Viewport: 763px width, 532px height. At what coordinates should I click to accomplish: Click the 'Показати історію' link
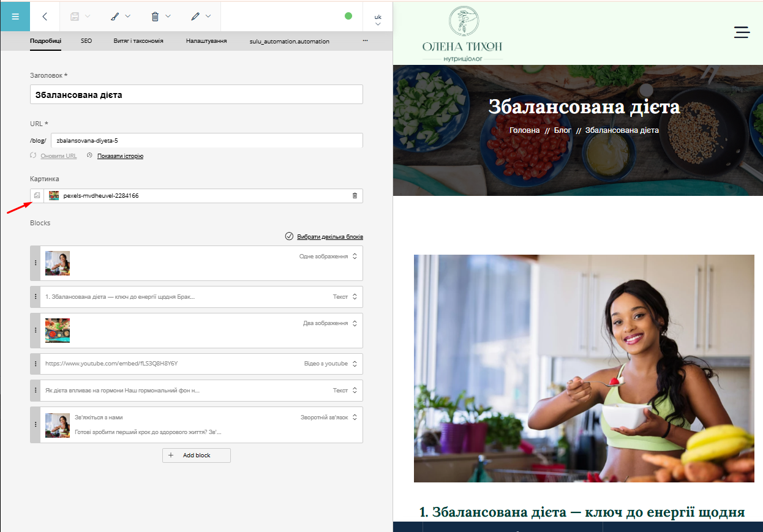[120, 156]
